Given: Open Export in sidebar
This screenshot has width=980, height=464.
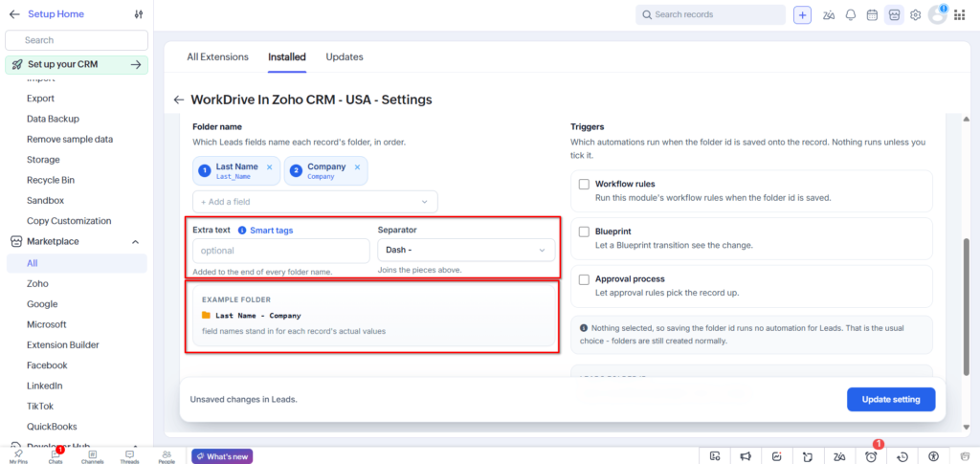Looking at the screenshot, I should [40, 99].
